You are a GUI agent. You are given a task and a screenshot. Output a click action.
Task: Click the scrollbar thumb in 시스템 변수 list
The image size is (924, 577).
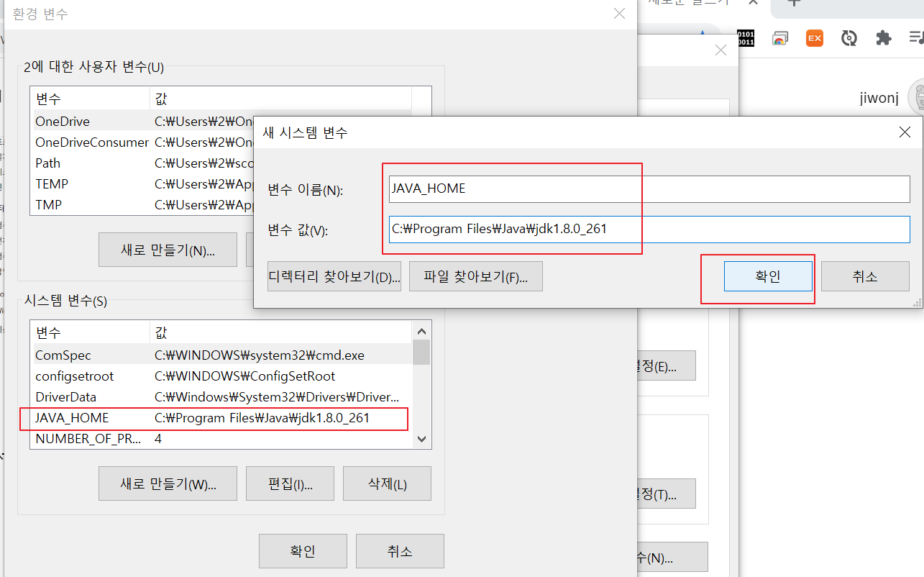pos(421,353)
